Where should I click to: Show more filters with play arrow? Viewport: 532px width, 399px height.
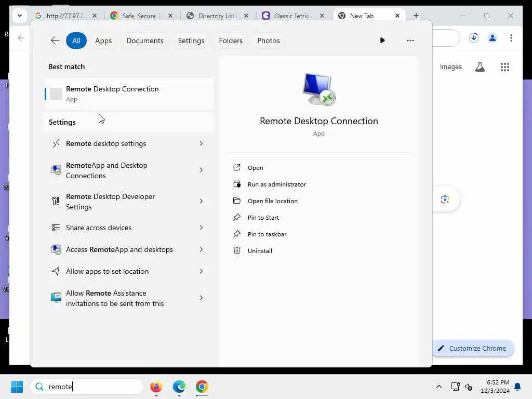(382, 41)
